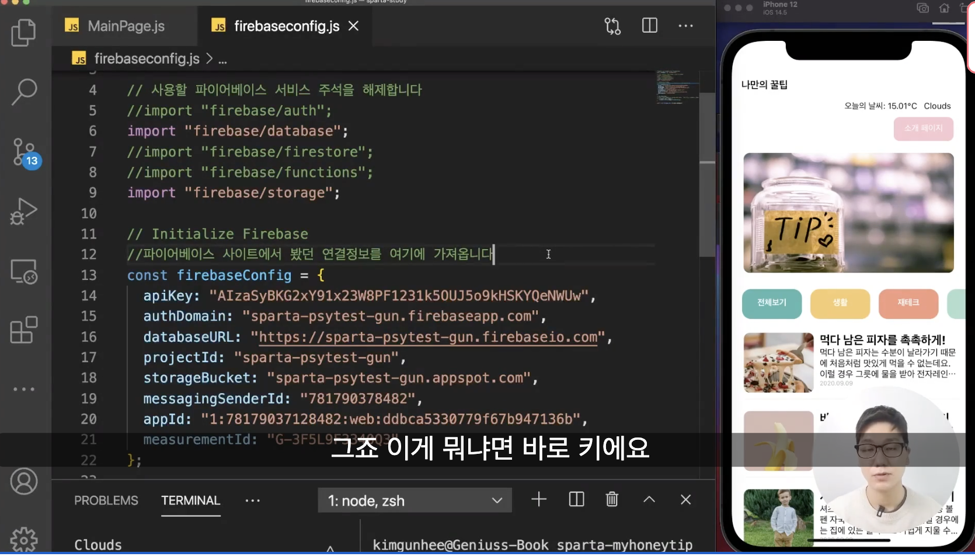Show more panel tabs ellipsis
Screen dimensions: 975x560
(252, 501)
